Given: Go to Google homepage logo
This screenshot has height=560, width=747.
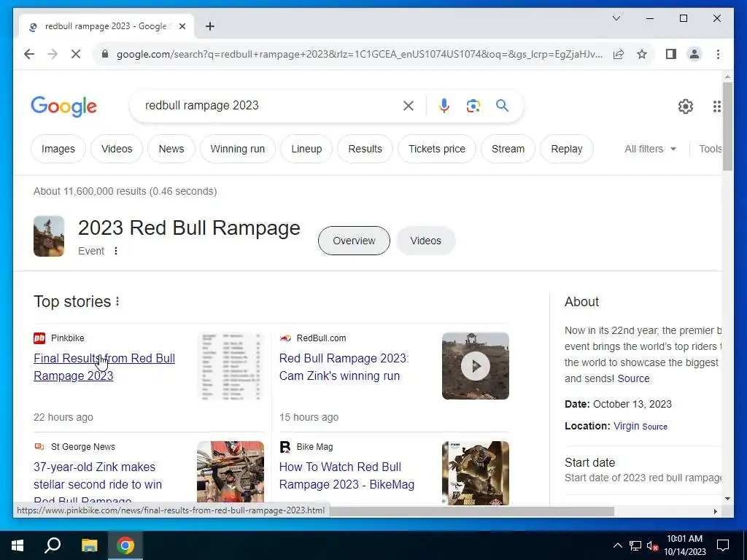Looking at the screenshot, I should pyautogui.click(x=64, y=106).
